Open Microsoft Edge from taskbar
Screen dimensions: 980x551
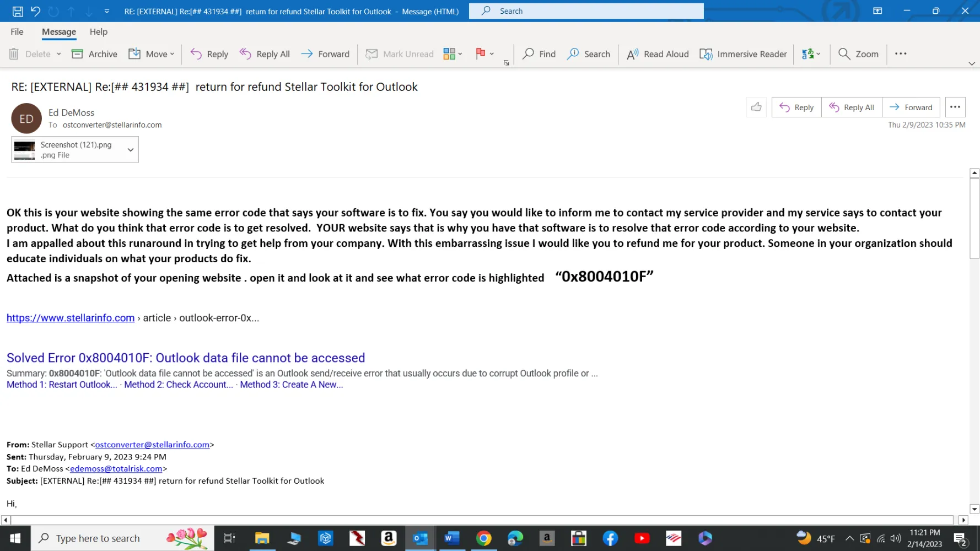click(x=515, y=538)
